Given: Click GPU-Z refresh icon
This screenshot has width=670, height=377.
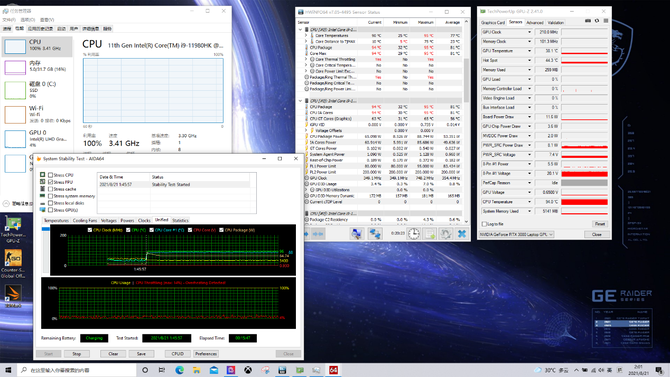Looking at the screenshot, I should [x=597, y=21].
